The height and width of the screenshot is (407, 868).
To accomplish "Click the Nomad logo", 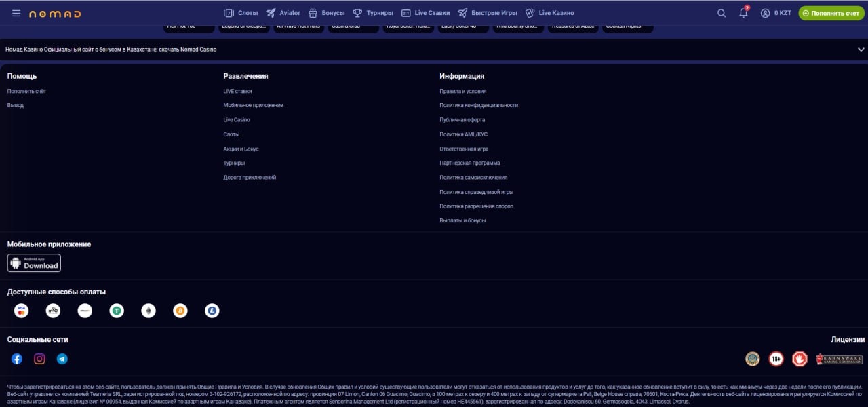I will pos(55,14).
